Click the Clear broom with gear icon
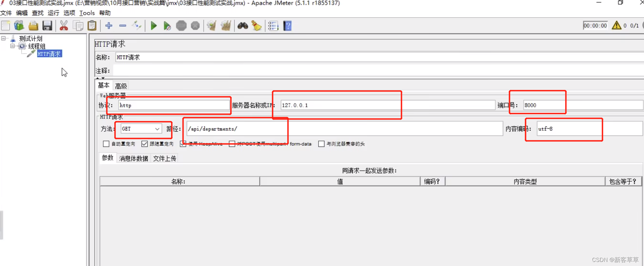Screen dimensions: 644x266 point(212,26)
